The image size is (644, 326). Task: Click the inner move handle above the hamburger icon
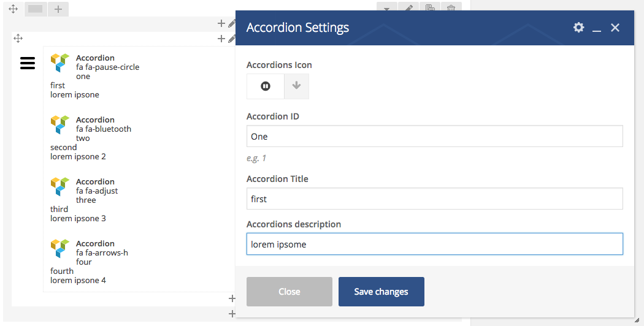18,39
